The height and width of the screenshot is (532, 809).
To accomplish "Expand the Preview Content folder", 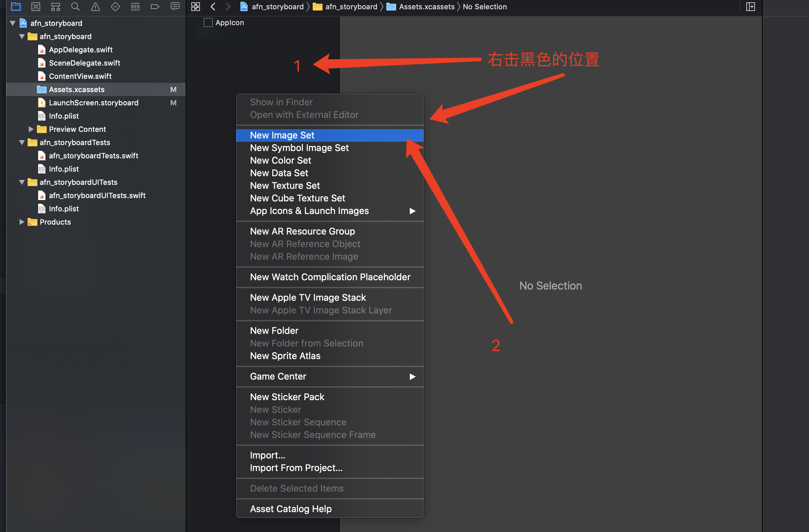I will [31, 129].
